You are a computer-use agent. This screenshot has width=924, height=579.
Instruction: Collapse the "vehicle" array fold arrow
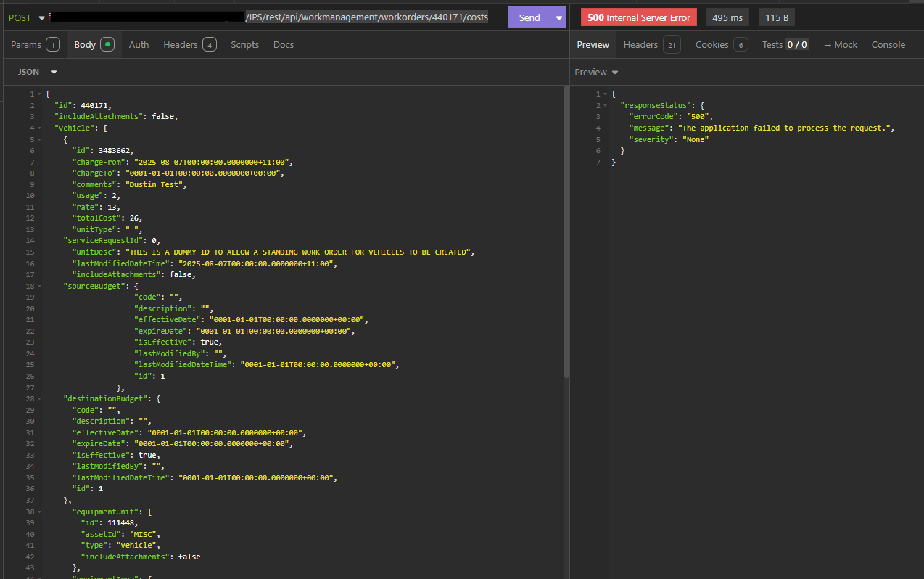coord(39,128)
